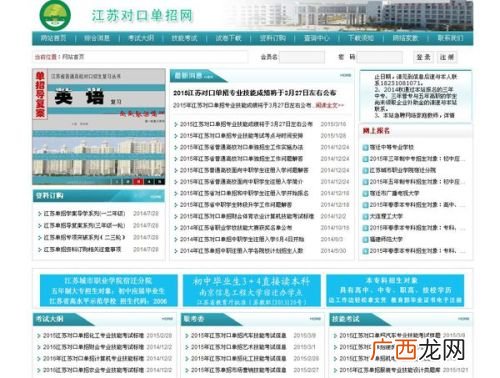500x378 pixels.
Task: Open the news item dated 2014/5/30
Action: 241,251
